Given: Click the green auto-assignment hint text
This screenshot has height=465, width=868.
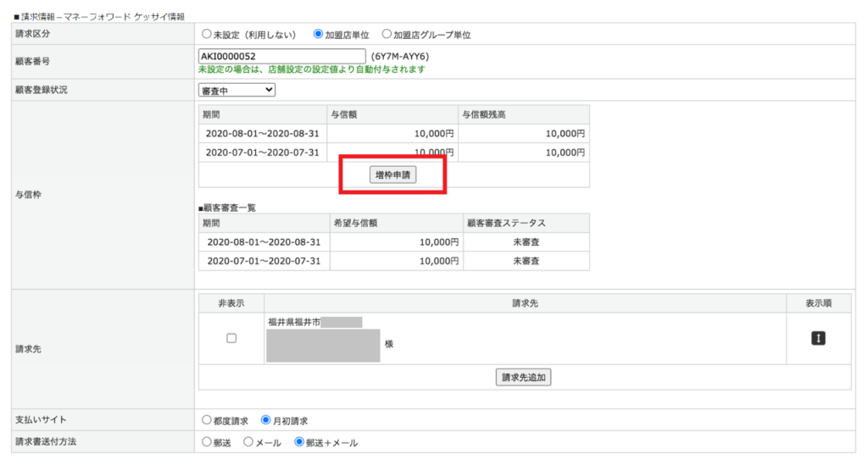Looking at the screenshot, I should [x=311, y=69].
